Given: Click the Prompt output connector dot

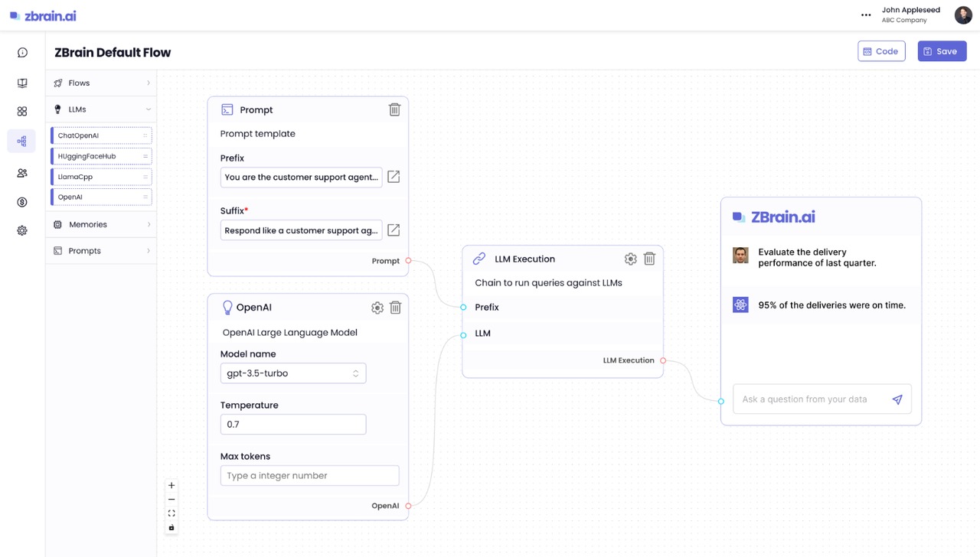Looking at the screenshot, I should click(408, 261).
